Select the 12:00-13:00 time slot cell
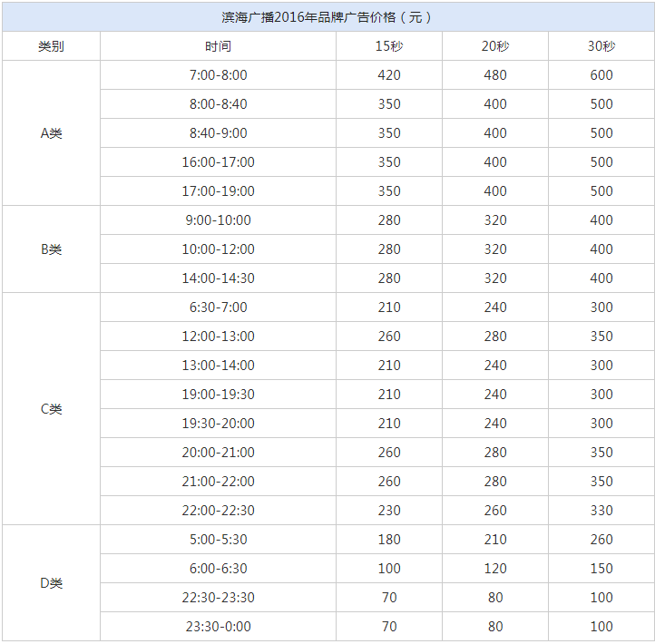655x644 pixels. [218, 337]
